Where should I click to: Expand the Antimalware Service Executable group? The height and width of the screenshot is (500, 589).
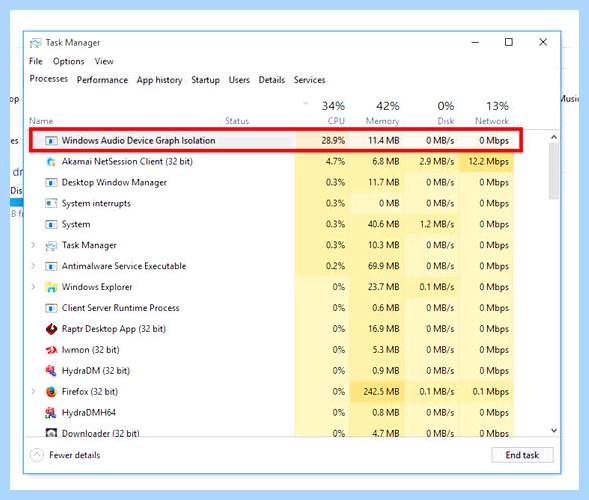coord(33,266)
